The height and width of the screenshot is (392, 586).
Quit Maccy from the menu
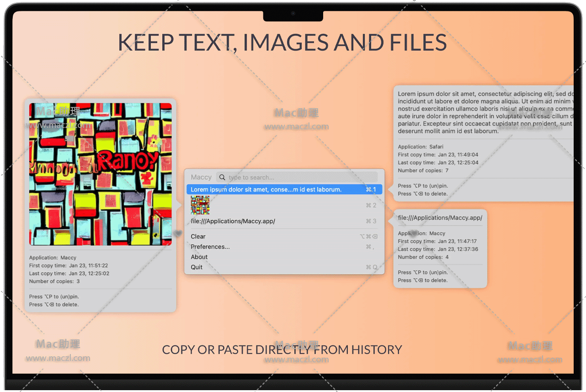[x=197, y=267]
